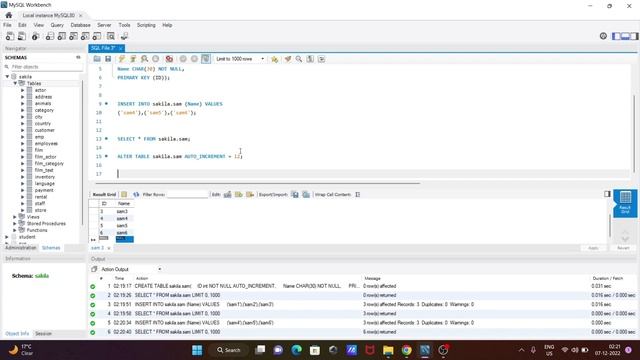Expand the customer table node
Image resolution: width=640 pixels, height=360 pixels.
(23, 130)
